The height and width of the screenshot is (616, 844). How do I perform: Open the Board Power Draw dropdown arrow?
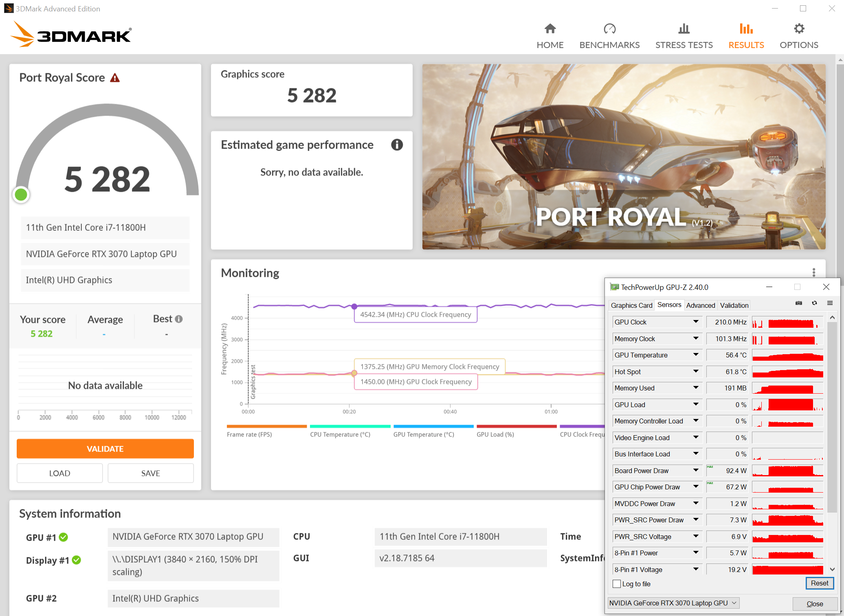696,471
